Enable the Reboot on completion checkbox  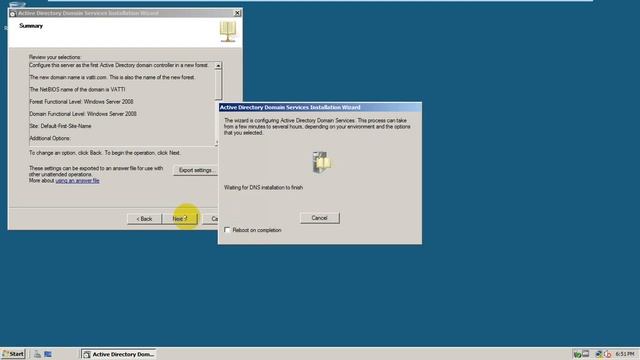pos(227,230)
